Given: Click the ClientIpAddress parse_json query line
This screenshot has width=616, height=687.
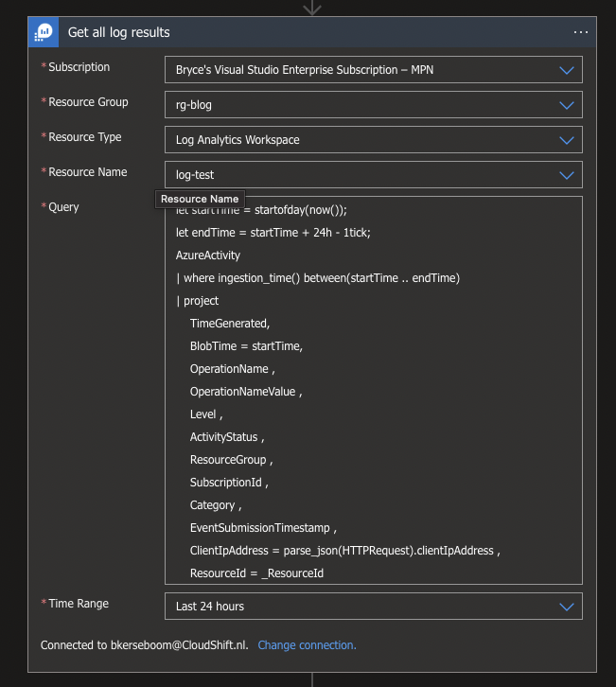Looking at the screenshot, I should tap(344, 551).
